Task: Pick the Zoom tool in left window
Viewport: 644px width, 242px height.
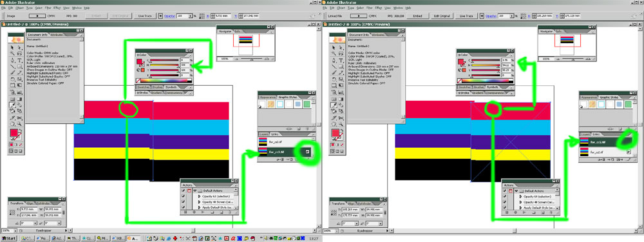Action: click(20, 123)
